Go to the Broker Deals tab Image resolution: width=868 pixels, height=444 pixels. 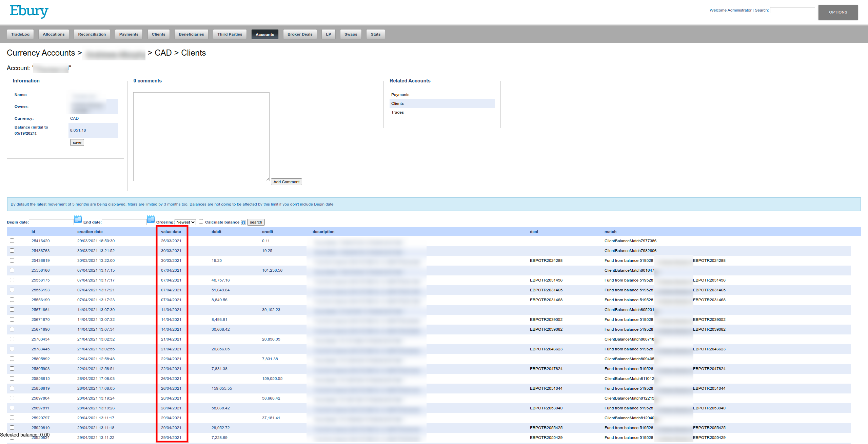pos(300,34)
